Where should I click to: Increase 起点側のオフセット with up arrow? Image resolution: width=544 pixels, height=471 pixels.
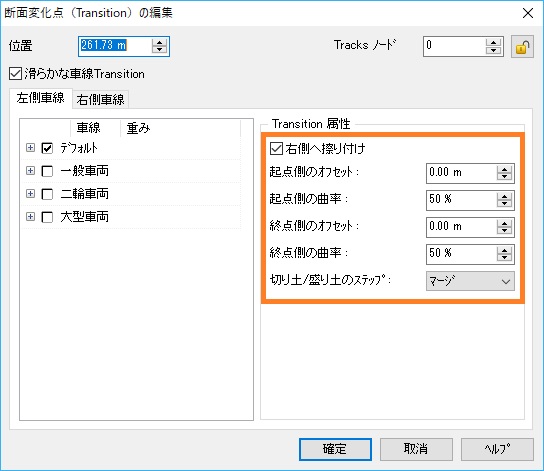(504, 170)
